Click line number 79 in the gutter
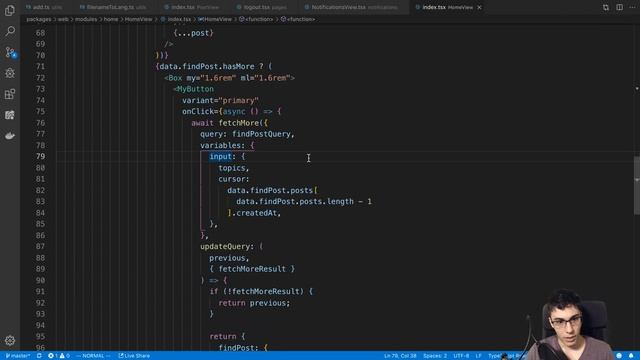640x360 pixels. tap(40, 156)
